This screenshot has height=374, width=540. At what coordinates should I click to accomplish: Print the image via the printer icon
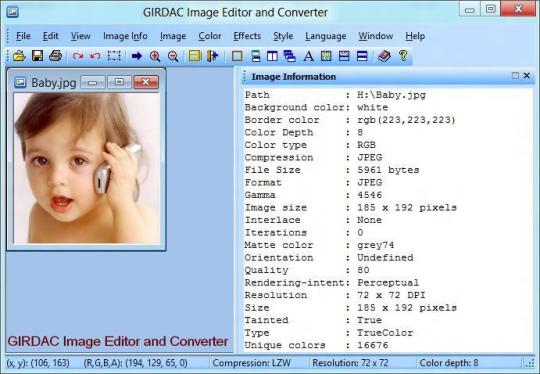pyautogui.click(x=55, y=56)
